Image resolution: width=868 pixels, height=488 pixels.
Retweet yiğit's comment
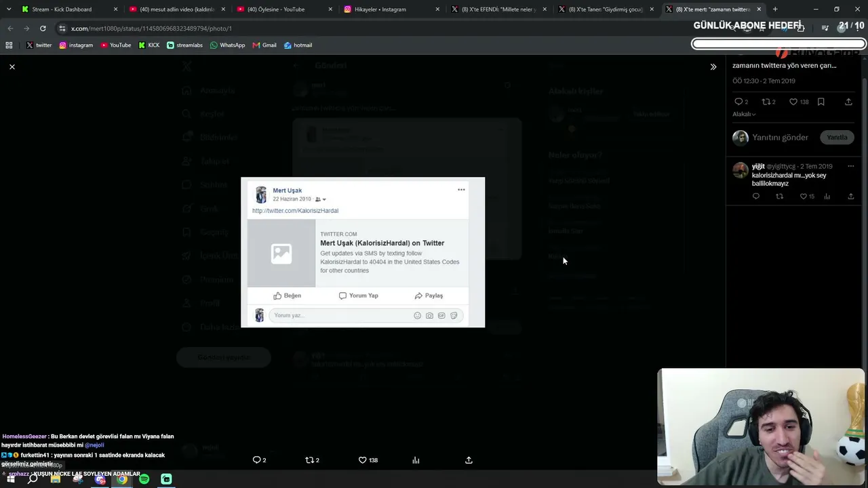click(x=779, y=197)
